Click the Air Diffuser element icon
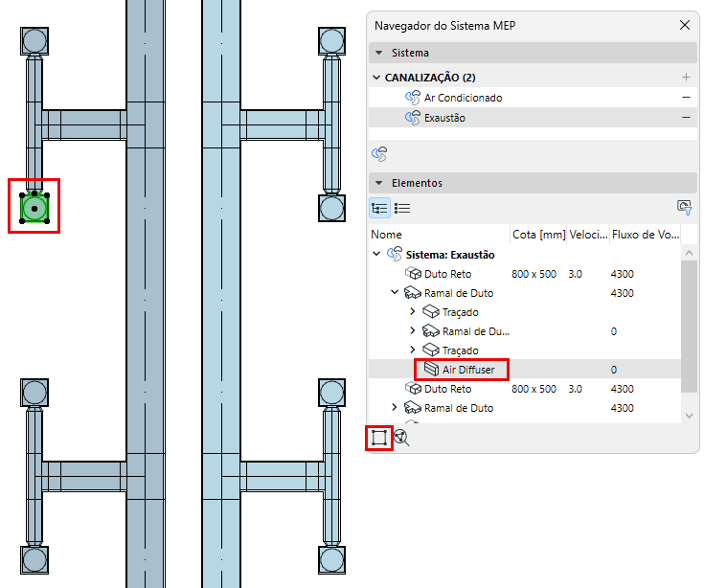This screenshot has width=704, height=588. pos(431,369)
